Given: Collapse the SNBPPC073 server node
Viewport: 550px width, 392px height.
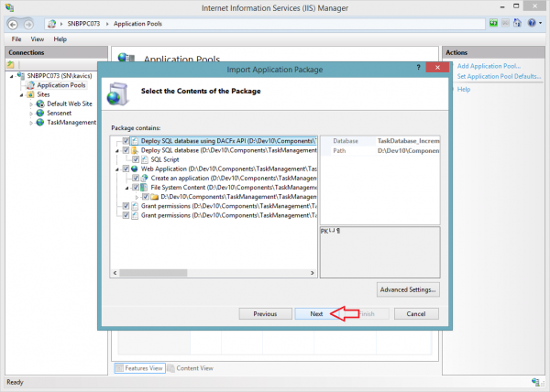Looking at the screenshot, I should coord(12,76).
